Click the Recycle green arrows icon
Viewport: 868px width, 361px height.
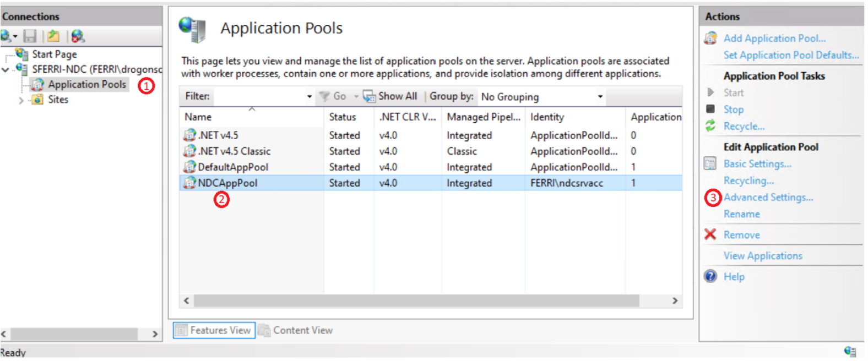(710, 126)
